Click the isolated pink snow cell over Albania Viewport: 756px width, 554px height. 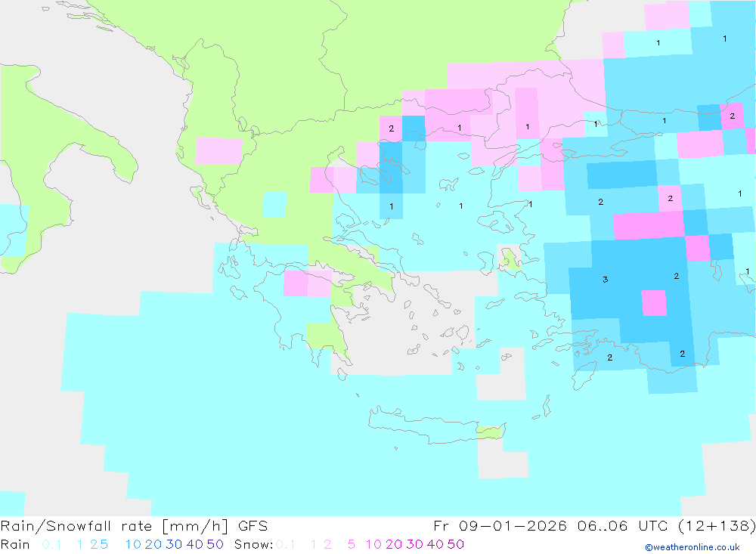(219, 151)
